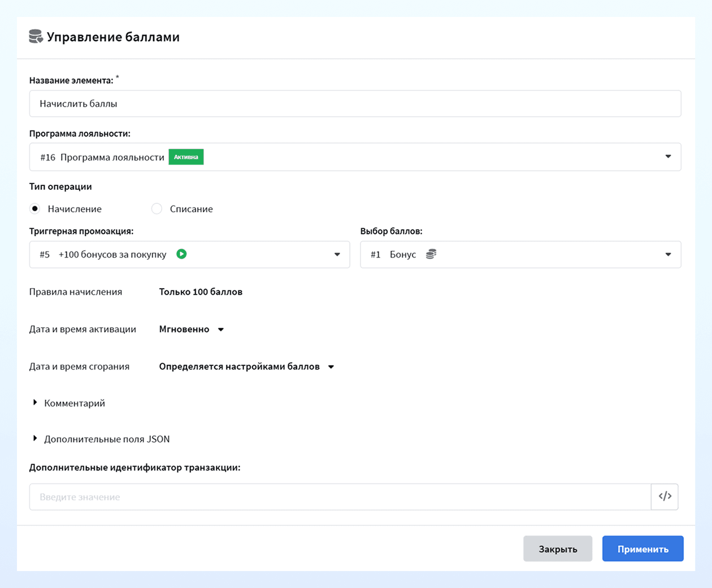Expand Дополнительные поля JSON section
This screenshot has height=588, width=712.
tap(101, 439)
